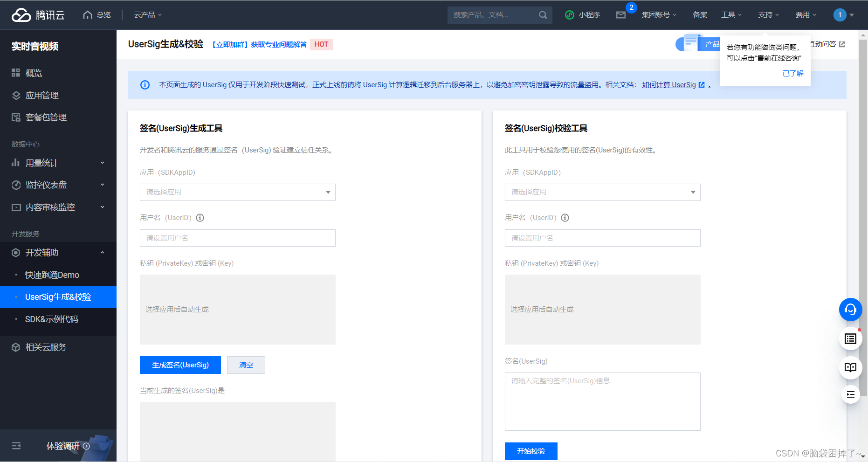Open 体验调研 survey link

click(68, 446)
